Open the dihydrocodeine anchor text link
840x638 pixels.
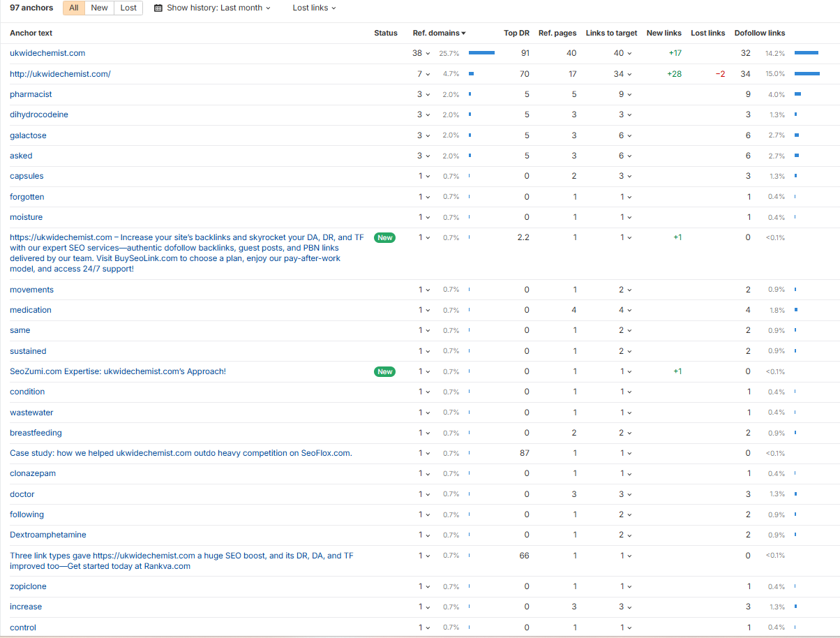pyautogui.click(x=39, y=114)
